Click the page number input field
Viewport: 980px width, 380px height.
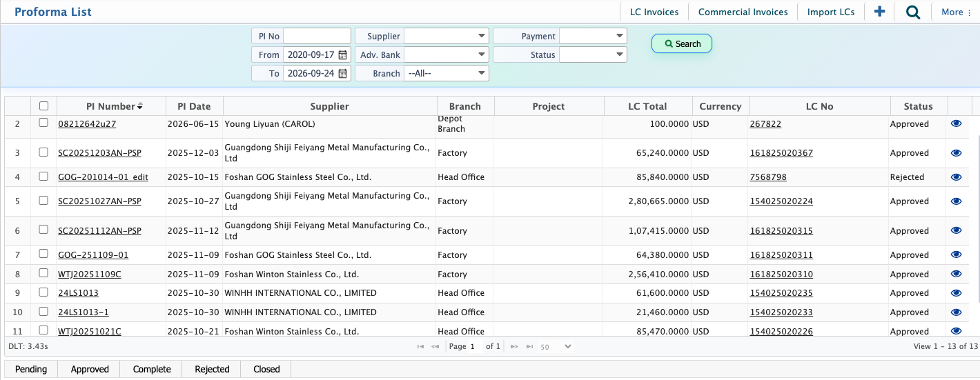point(476,347)
